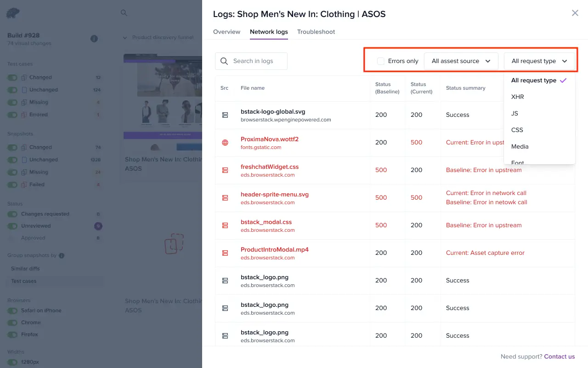Open the header-sprite-menu.svg log entry

(274, 194)
